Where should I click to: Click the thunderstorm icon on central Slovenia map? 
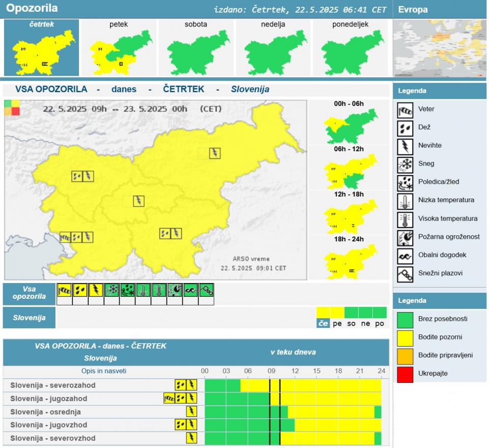pyautogui.click(x=139, y=201)
